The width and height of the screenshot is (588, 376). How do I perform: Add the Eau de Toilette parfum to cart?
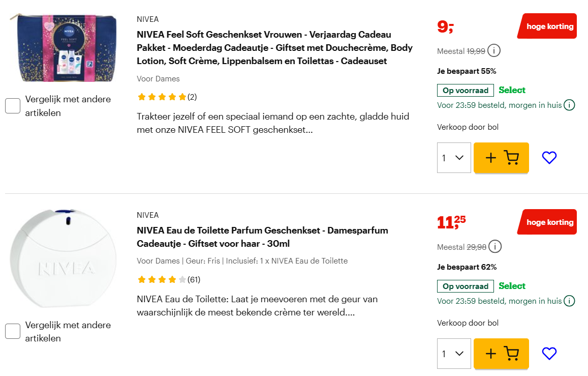click(501, 354)
